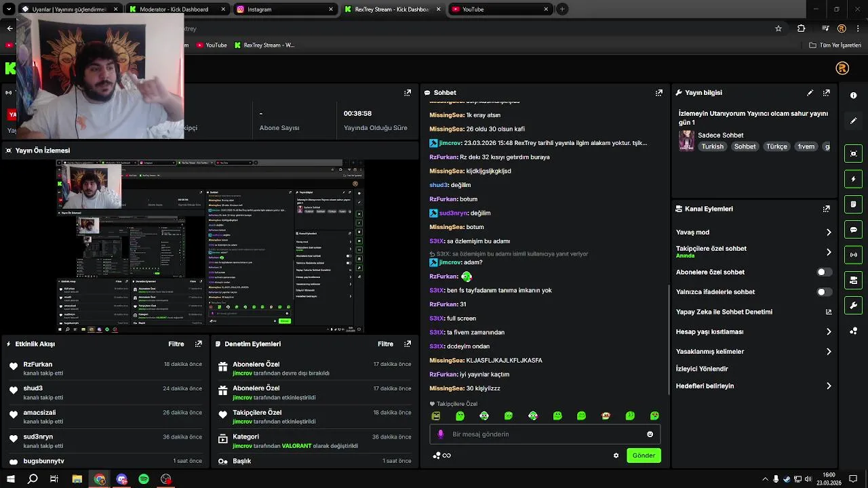Pop out the Sohbet chat panel
The image size is (868, 488).
point(658,93)
